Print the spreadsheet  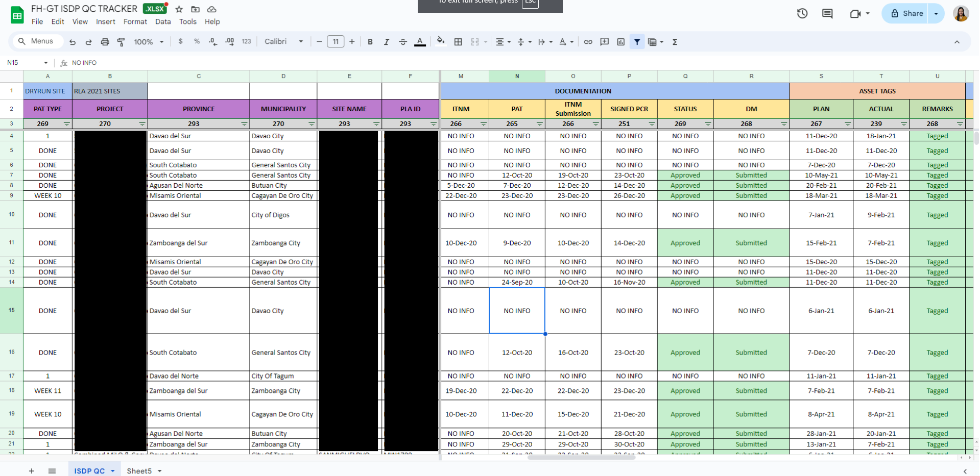pos(105,42)
